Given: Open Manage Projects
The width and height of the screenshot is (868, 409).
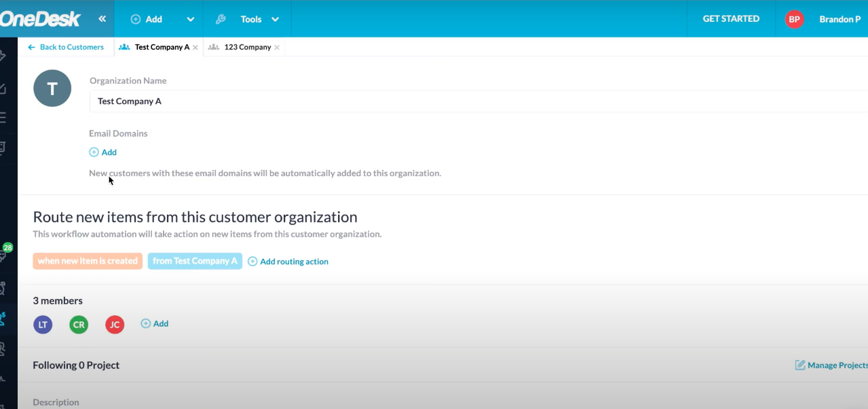Looking at the screenshot, I should point(831,365).
